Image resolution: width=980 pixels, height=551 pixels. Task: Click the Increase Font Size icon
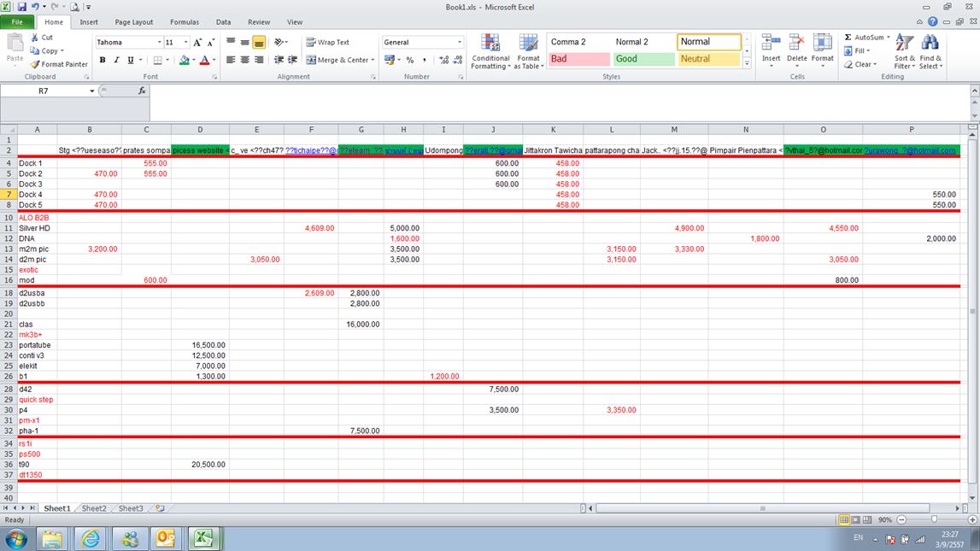197,42
